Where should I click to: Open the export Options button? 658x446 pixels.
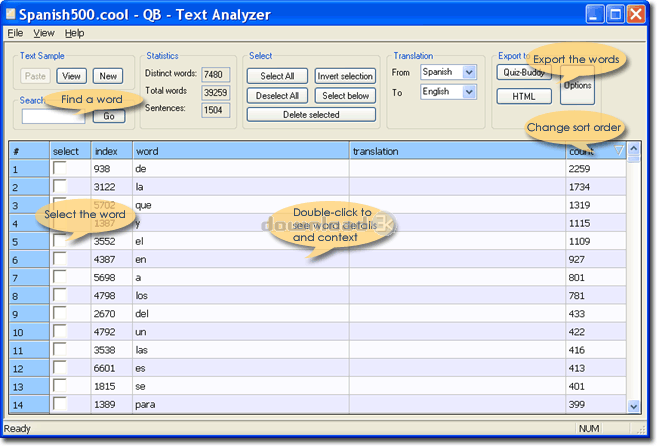click(x=577, y=85)
